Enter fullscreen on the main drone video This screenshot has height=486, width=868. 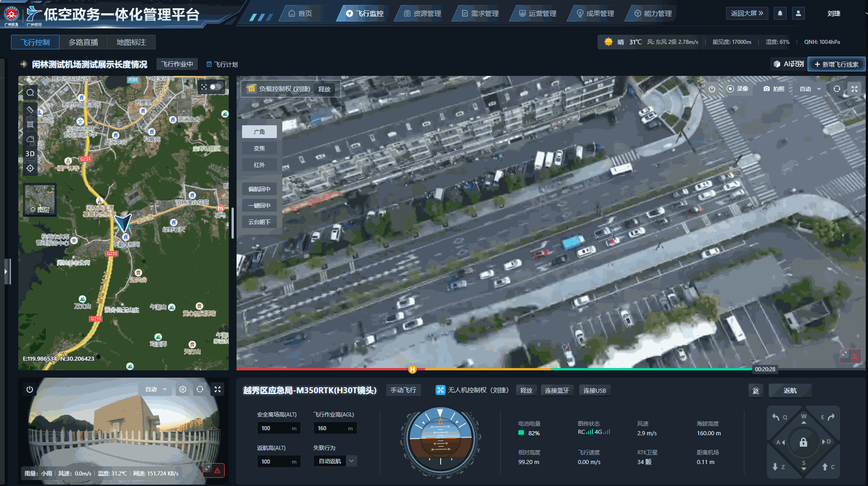pyautogui.click(x=854, y=89)
